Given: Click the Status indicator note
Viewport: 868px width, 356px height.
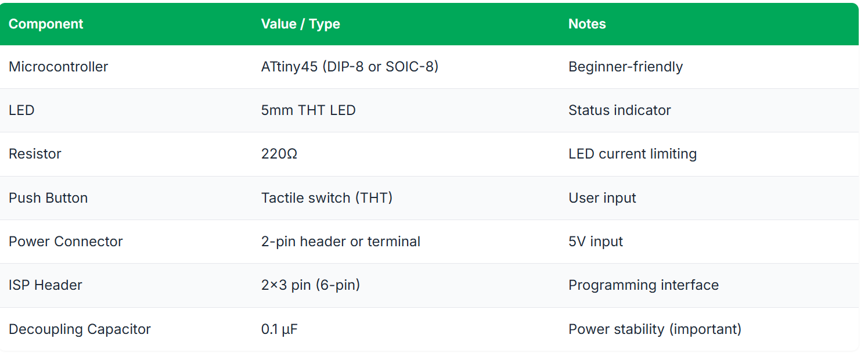Looking at the screenshot, I should tap(620, 110).
